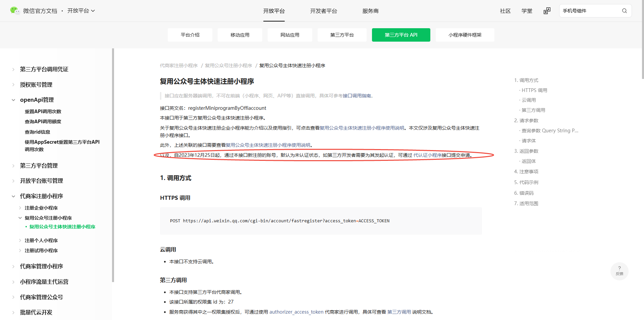Jump to 云调用 in outline
644x320 pixels.
(529, 100)
